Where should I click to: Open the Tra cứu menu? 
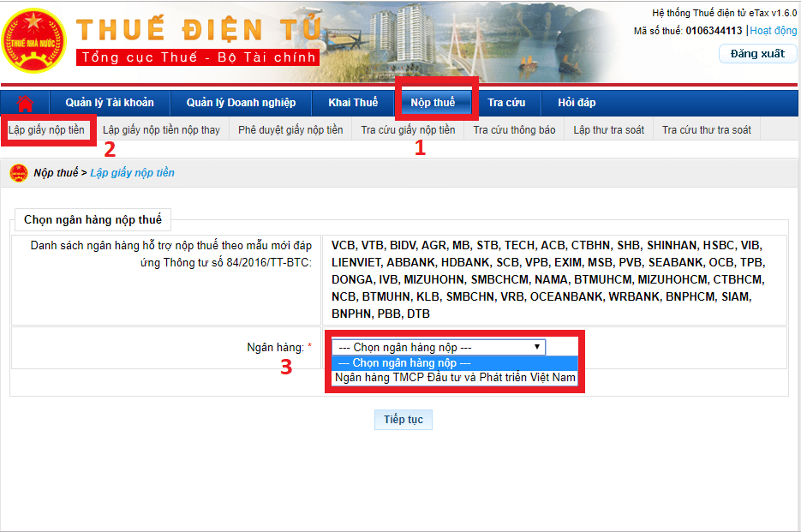coord(506,103)
